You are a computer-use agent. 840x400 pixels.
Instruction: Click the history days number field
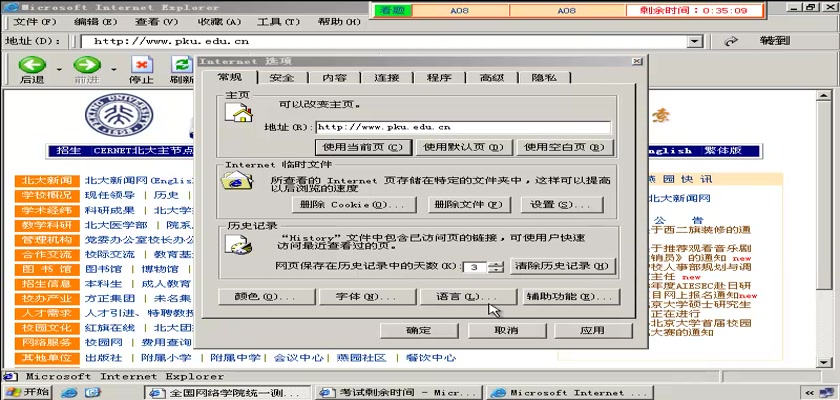click(x=475, y=266)
